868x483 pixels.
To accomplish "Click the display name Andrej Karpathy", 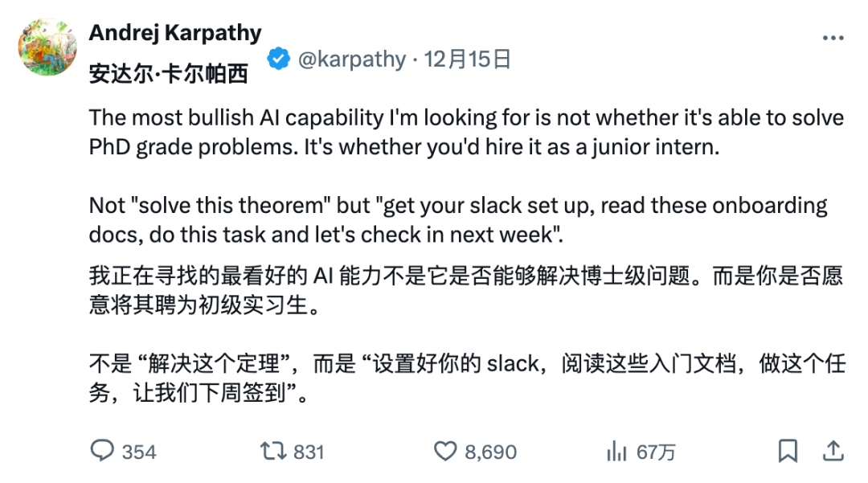I will click(175, 32).
